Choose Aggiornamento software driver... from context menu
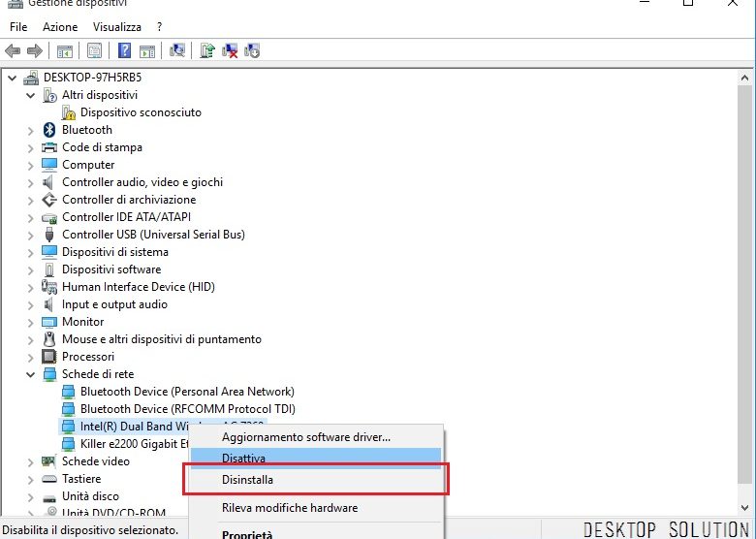The height and width of the screenshot is (539, 756). [x=316, y=437]
